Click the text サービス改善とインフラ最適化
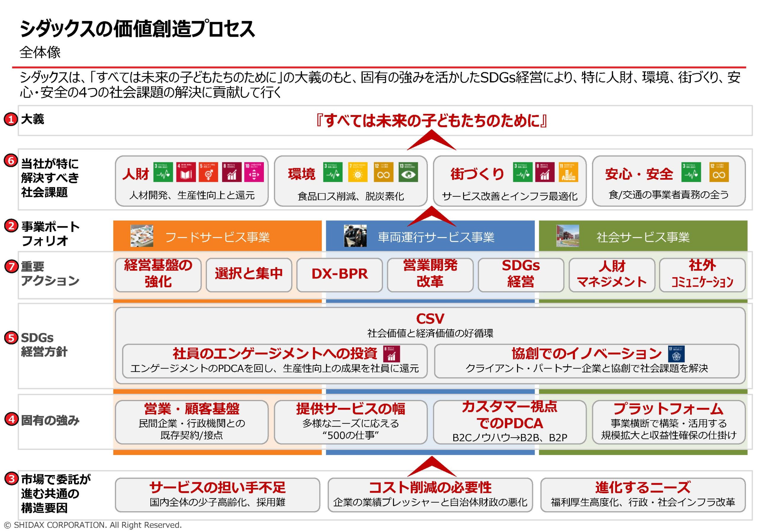Viewport: 759px width, 532px height. [510, 196]
